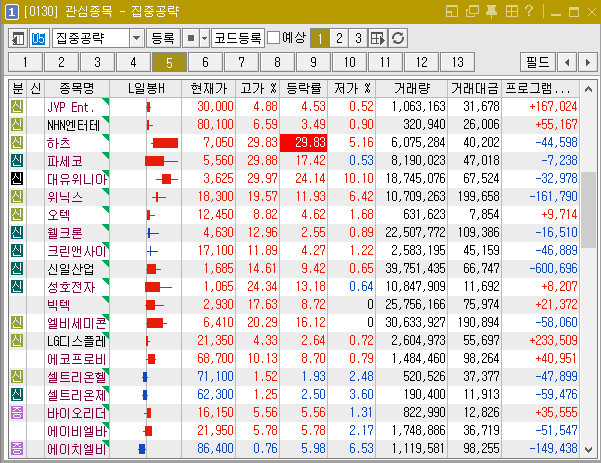Click the vertical scrollbar thumb
601x463 pixels.
pos(588,210)
